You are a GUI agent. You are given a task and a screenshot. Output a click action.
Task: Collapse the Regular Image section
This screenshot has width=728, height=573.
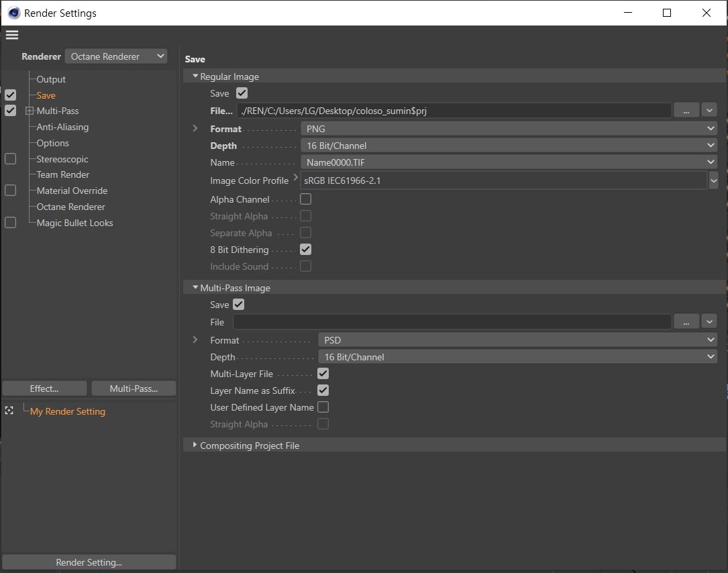point(195,76)
